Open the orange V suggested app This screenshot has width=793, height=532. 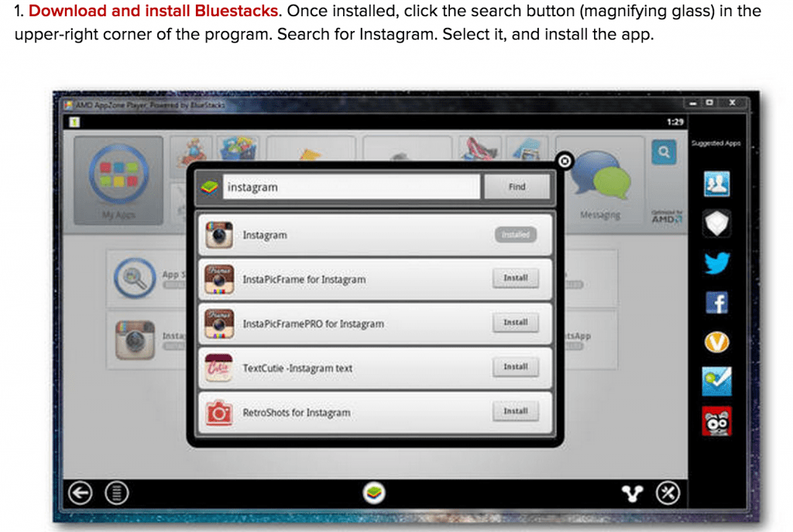pos(716,342)
